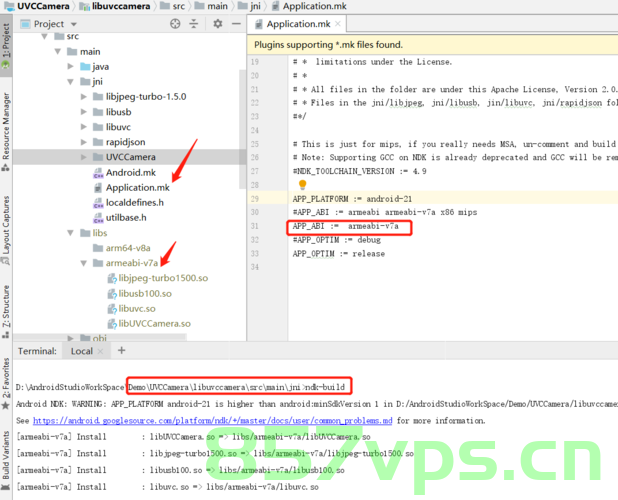Click the collapse all icon in Project panel

point(194,24)
